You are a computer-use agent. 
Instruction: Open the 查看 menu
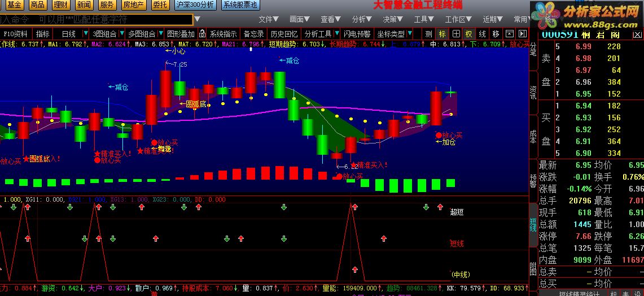[x=331, y=19]
